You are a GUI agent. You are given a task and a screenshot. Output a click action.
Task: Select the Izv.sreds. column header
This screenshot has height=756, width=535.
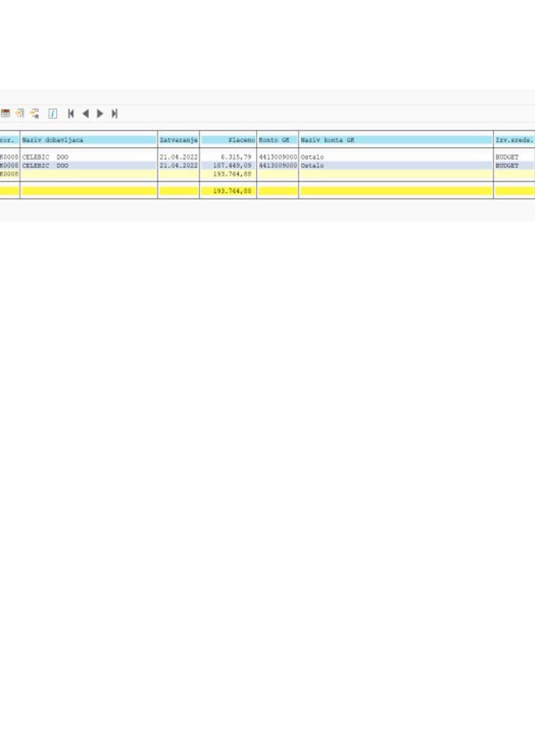514,139
